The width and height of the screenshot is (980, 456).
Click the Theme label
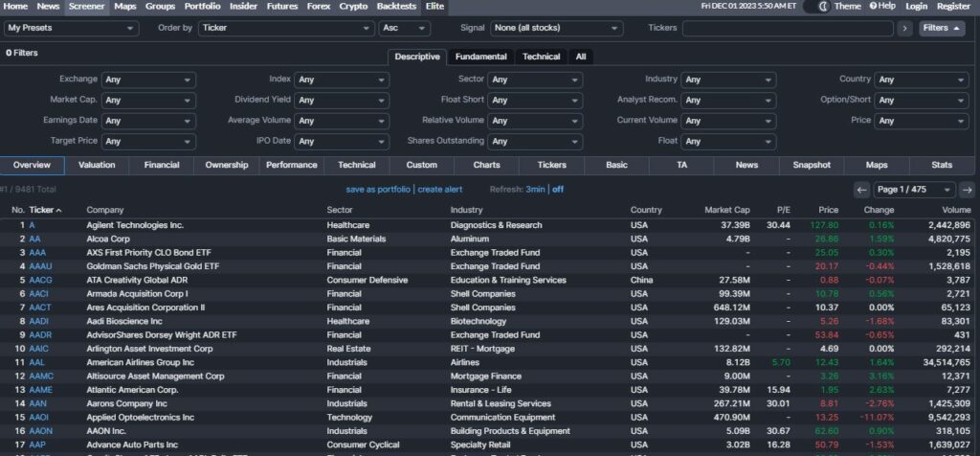pos(848,7)
